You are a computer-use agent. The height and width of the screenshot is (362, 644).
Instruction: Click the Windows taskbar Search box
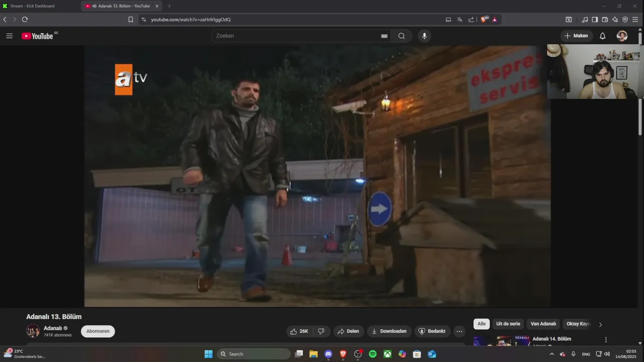pos(254,354)
